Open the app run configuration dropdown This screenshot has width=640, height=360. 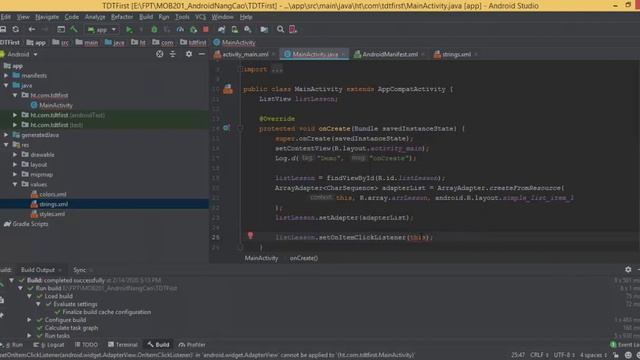[102, 29]
